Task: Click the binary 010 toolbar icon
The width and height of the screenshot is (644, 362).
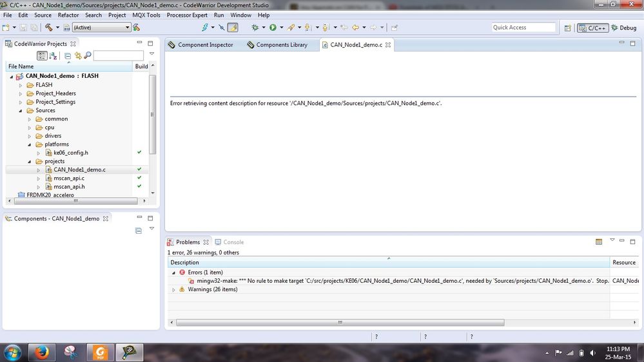Action: pyautogui.click(x=66, y=28)
